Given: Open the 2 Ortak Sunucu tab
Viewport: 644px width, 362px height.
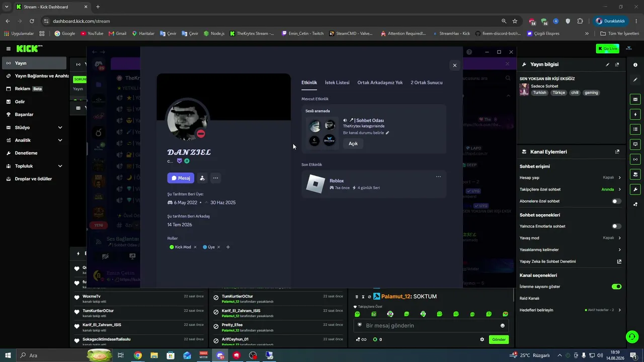Looking at the screenshot, I should [x=427, y=82].
